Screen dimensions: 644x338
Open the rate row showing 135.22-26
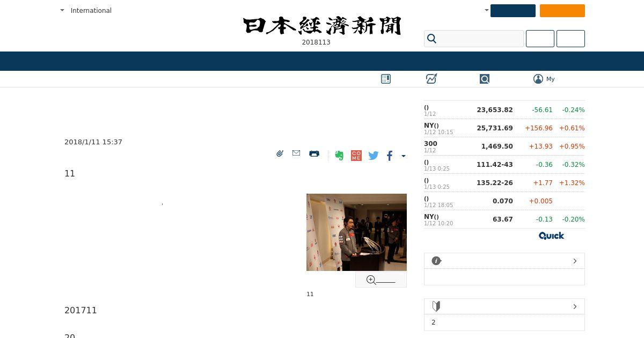click(504, 183)
